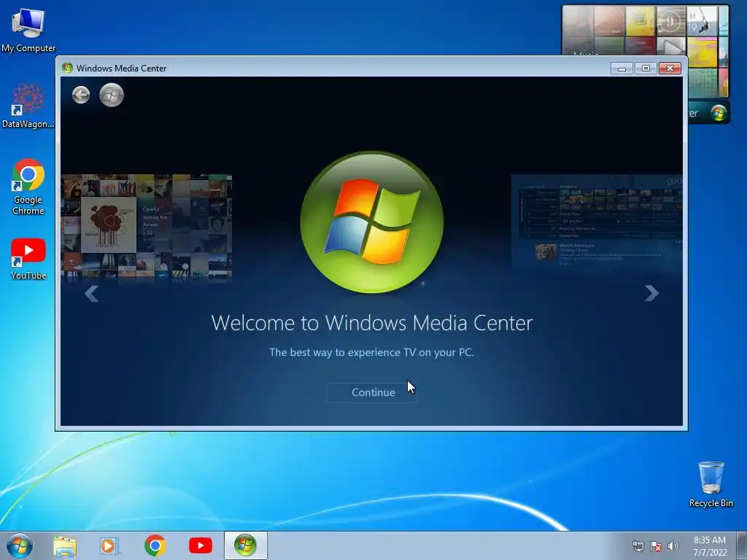
Task: Open the clock showing 8:35 AM
Action: pyautogui.click(x=710, y=545)
